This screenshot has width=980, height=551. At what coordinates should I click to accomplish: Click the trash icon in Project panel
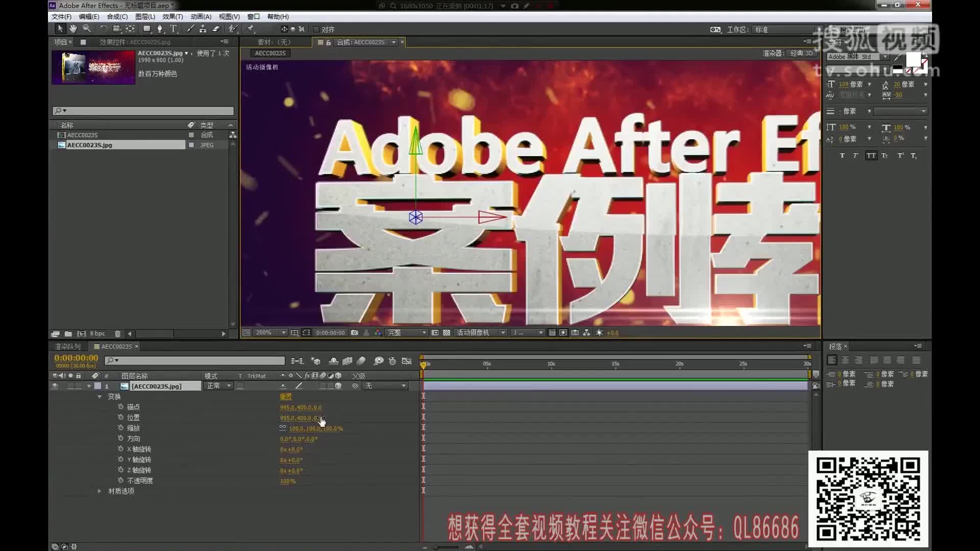[x=117, y=334]
